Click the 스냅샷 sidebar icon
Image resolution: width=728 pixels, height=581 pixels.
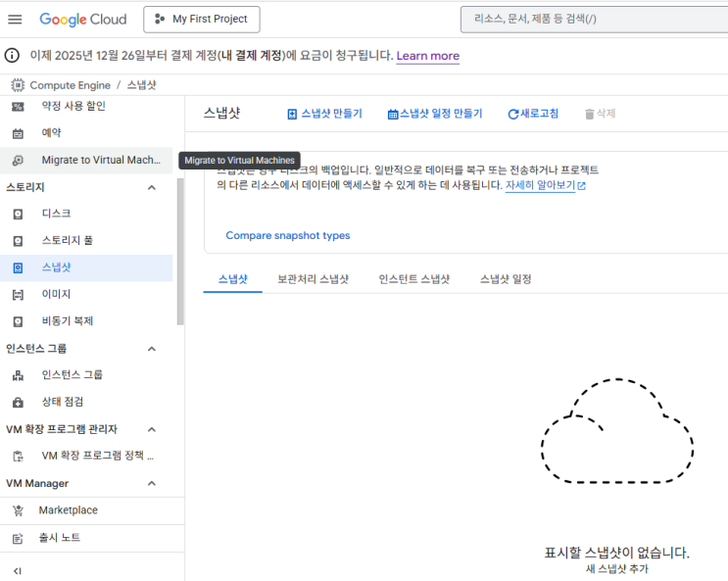tap(18, 268)
